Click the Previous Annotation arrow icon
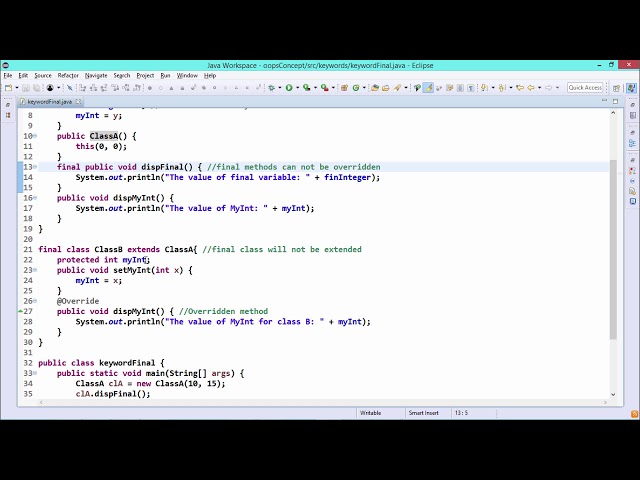This screenshot has width=640, height=480. click(x=502, y=88)
